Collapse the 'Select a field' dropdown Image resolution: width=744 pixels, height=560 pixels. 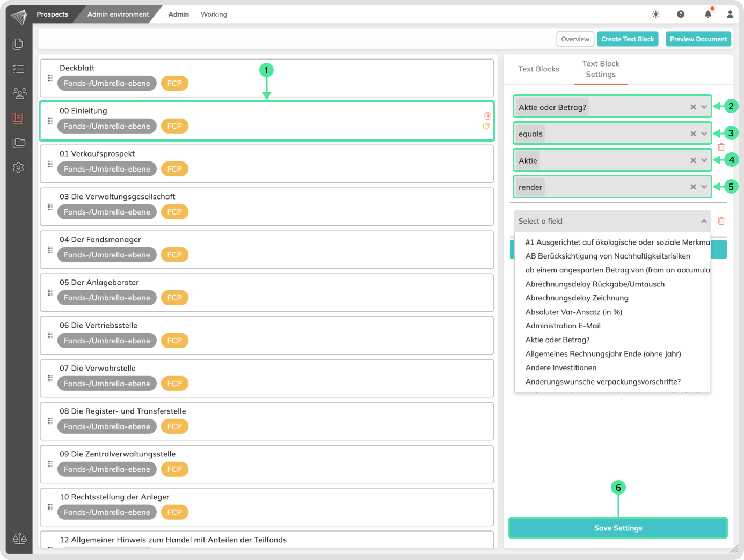pyautogui.click(x=704, y=221)
